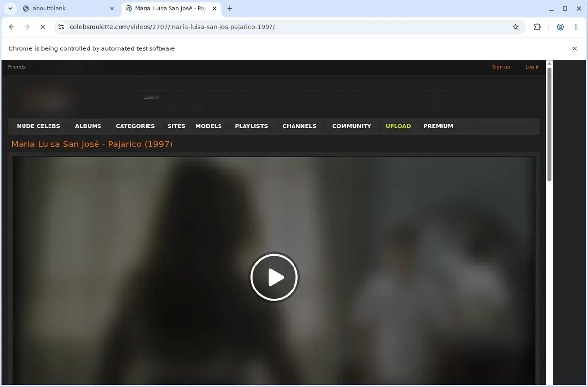
Task: Open the tab search dropdown arrow
Action: tap(10, 8)
